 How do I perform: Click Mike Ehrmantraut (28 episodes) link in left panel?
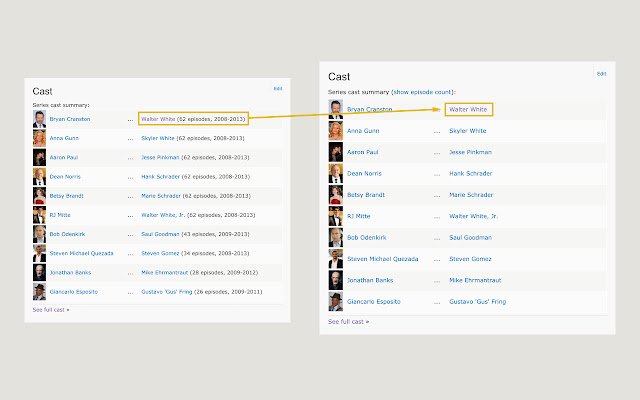164,273
